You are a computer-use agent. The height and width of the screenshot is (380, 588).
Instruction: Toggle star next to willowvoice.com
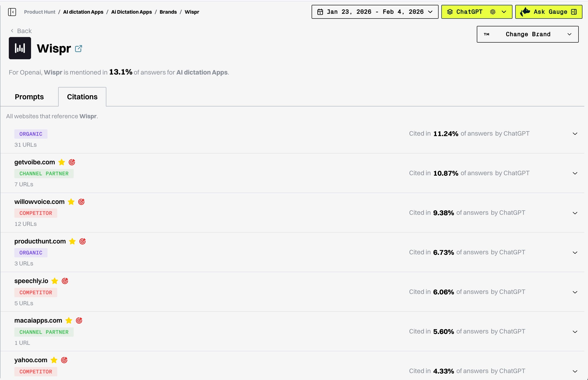tap(71, 202)
